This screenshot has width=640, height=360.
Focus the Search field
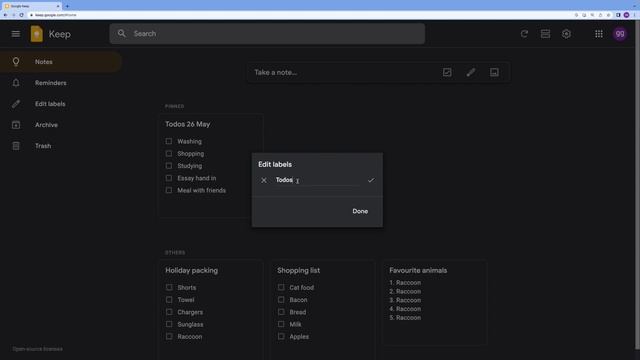click(267, 33)
